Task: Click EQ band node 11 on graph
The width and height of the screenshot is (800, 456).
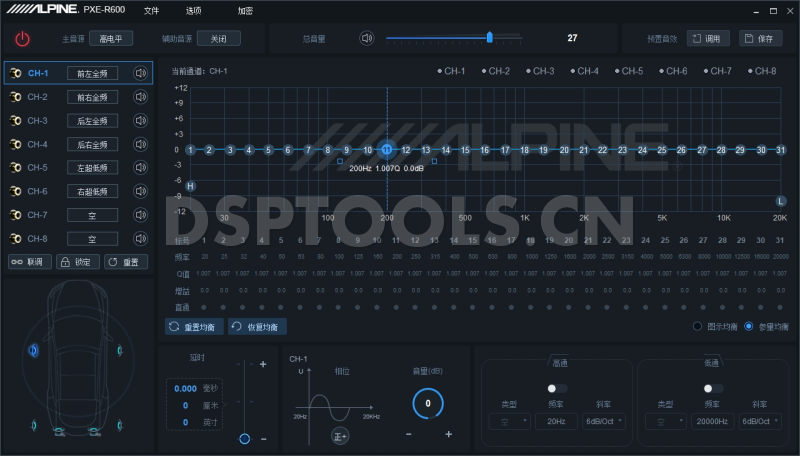Action: point(387,149)
